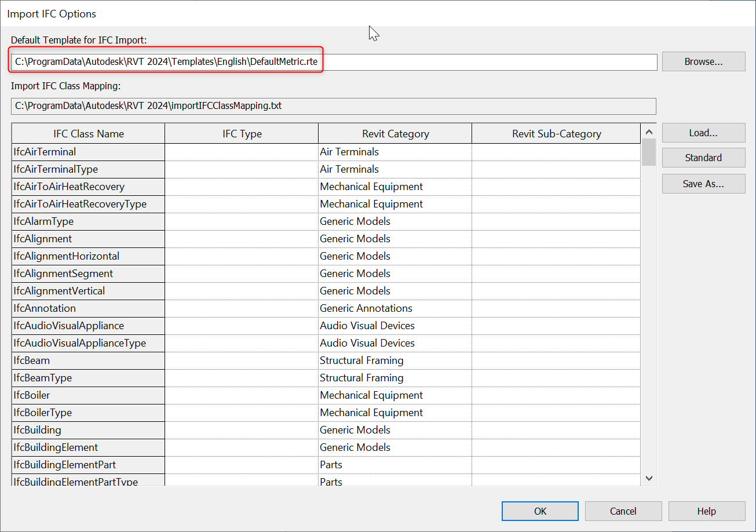756x532 pixels.
Task: Select the IfcBeam row in the table
Action: click(x=87, y=360)
